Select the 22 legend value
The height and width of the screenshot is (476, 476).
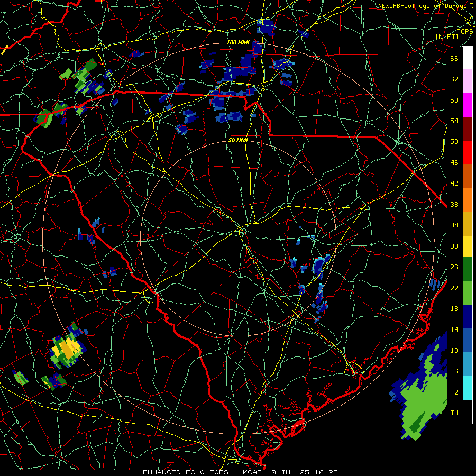pyautogui.click(x=454, y=288)
